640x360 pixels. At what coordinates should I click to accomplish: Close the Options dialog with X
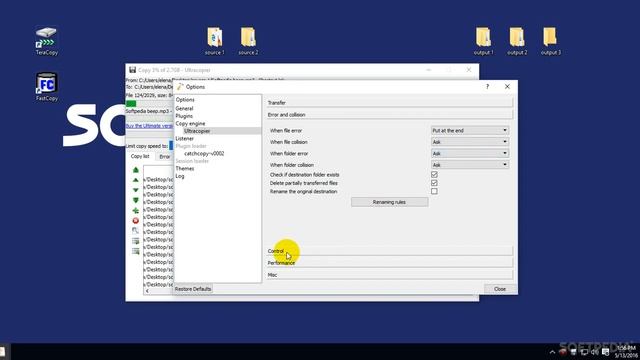[507, 87]
